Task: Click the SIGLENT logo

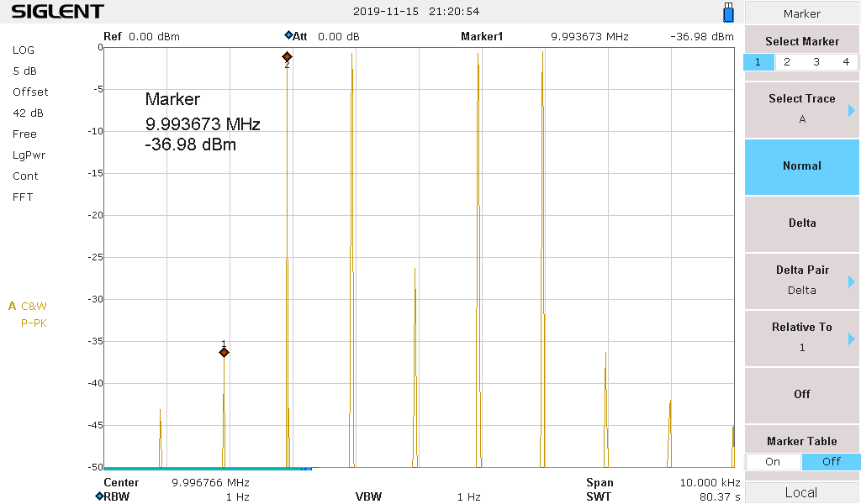Action: pos(57,12)
